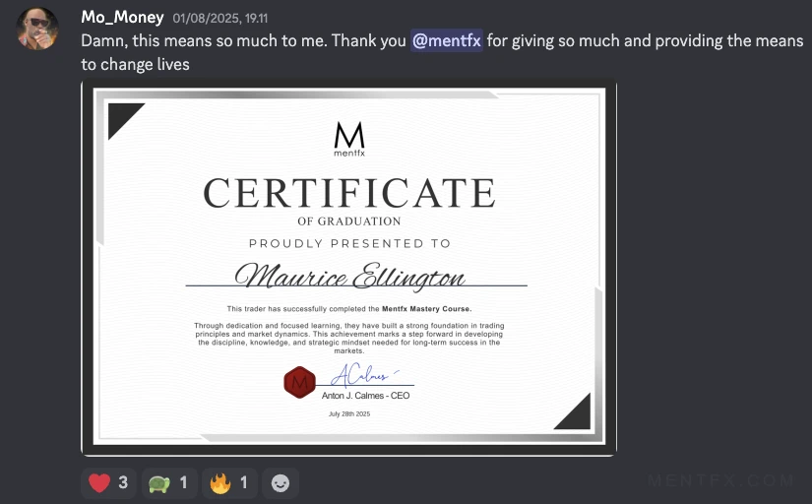Click the Mo_Money username
This screenshot has height=504, width=812.
coord(122,17)
